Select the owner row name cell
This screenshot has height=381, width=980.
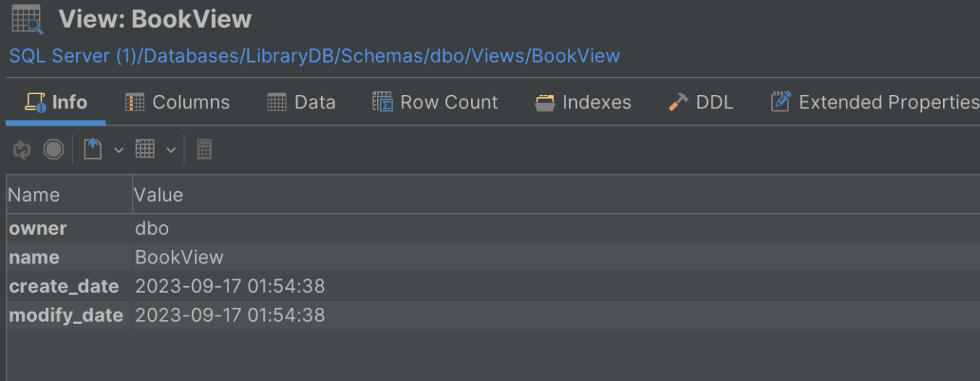[x=69, y=228]
